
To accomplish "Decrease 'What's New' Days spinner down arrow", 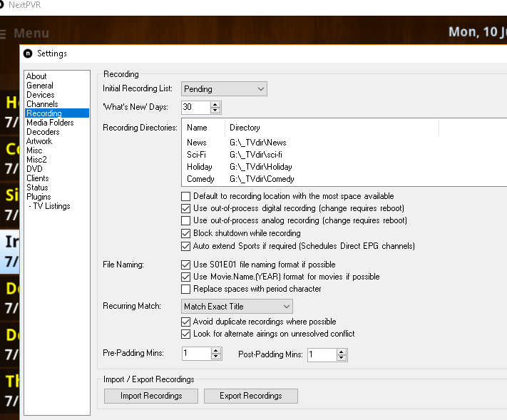I will (x=215, y=111).
